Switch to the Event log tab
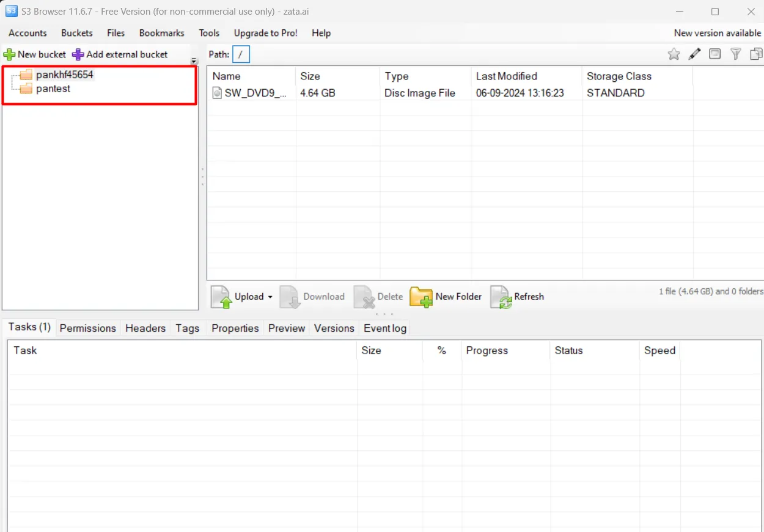The image size is (764, 532). pos(385,329)
